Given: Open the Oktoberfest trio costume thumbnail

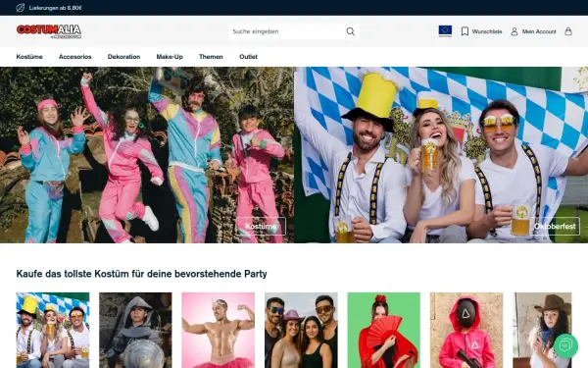Looking at the screenshot, I should pos(53,330).
